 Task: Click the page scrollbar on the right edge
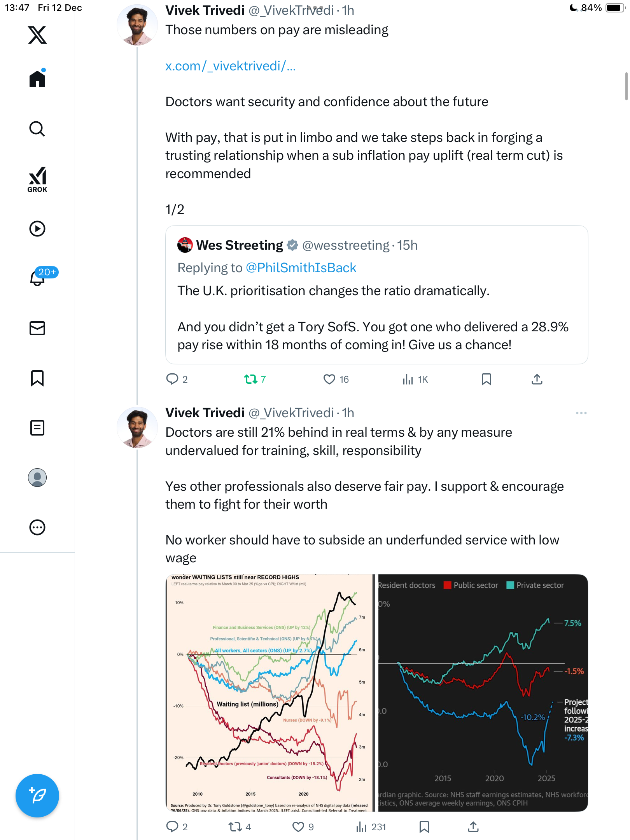(626, 86)
